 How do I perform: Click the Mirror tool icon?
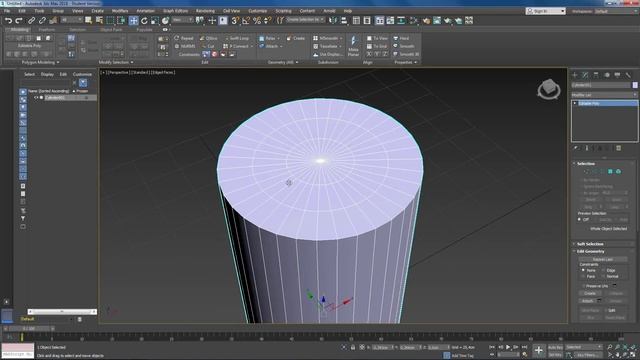pyautogui.click(x=333, y=20)
